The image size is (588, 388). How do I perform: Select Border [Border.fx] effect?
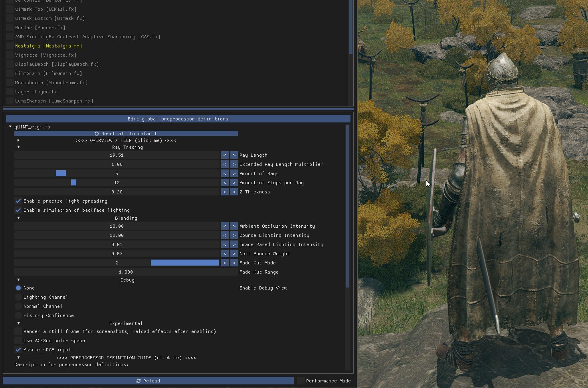[x=40, y=28]
